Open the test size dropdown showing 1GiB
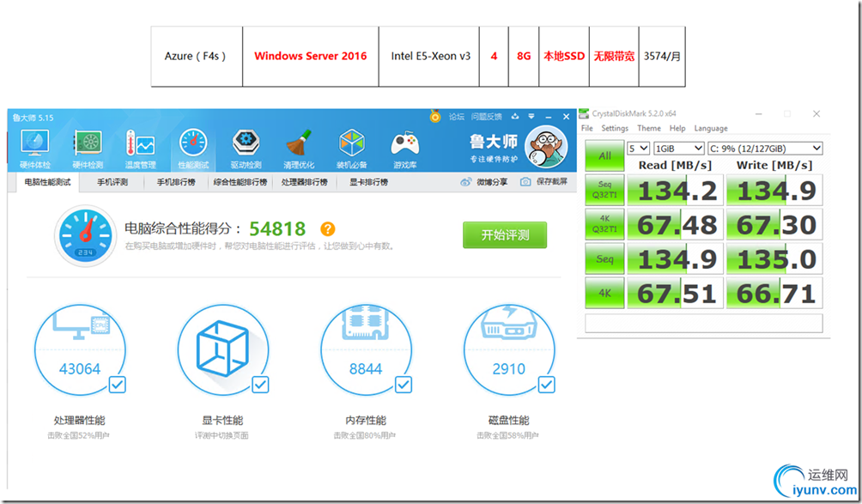The image size is (862, 504). pos(679,149)
